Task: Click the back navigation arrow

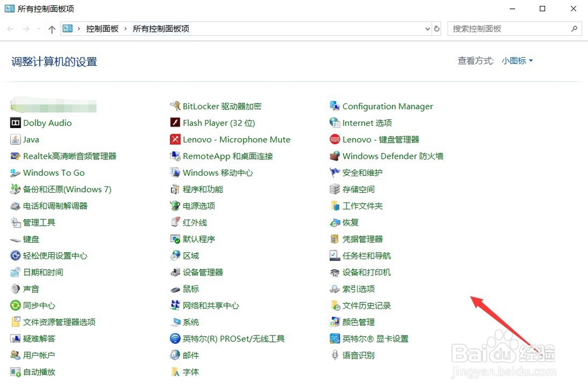Action: tap(11, 29)
